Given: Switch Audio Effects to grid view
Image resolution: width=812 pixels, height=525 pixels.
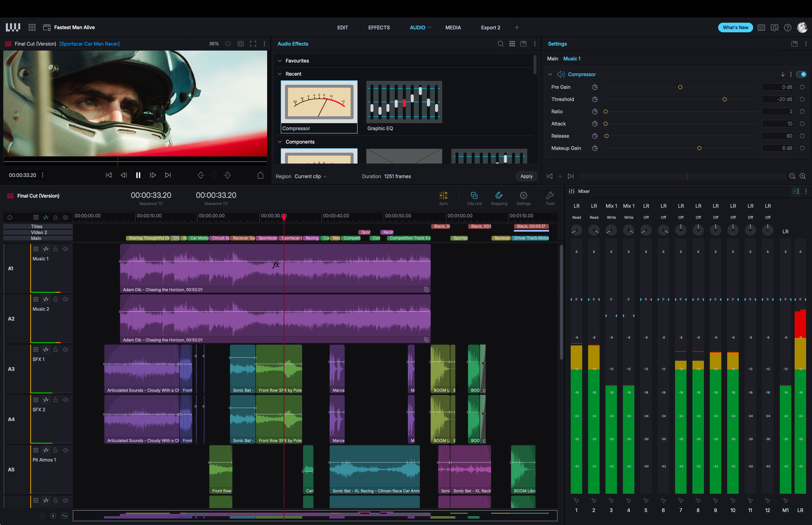Looking at the screenshot, I should (x=512, y=44).
